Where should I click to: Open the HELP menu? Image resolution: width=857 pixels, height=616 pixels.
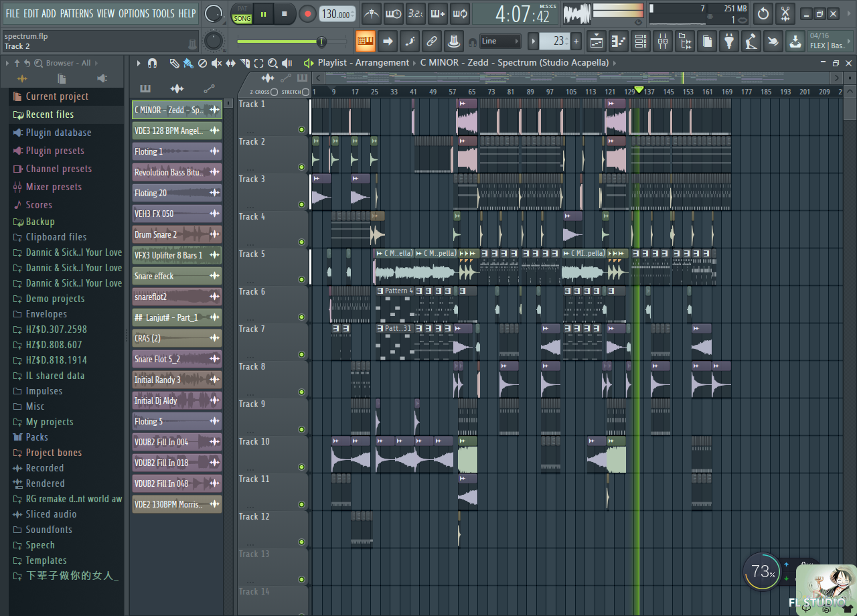(x=187, y=13)
